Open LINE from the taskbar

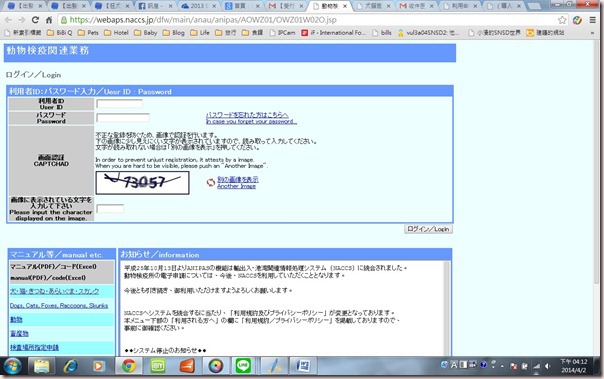click(x=243, y=366)
